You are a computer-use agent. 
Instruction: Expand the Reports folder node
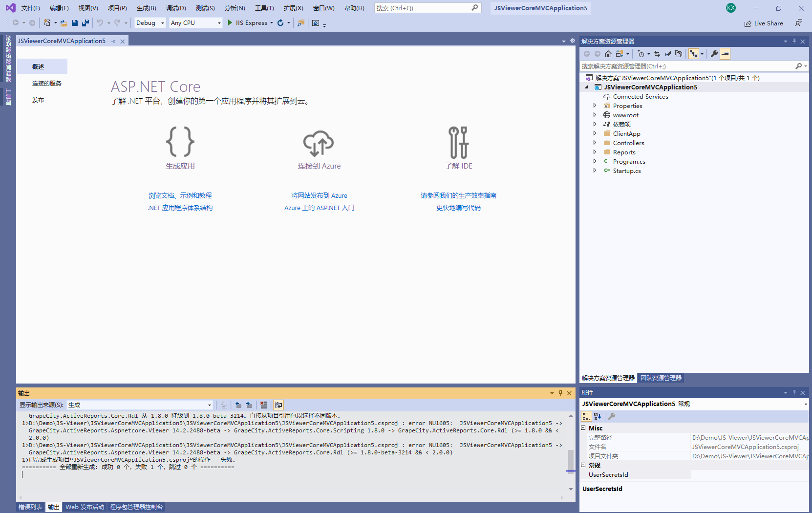tap(595, 152)
